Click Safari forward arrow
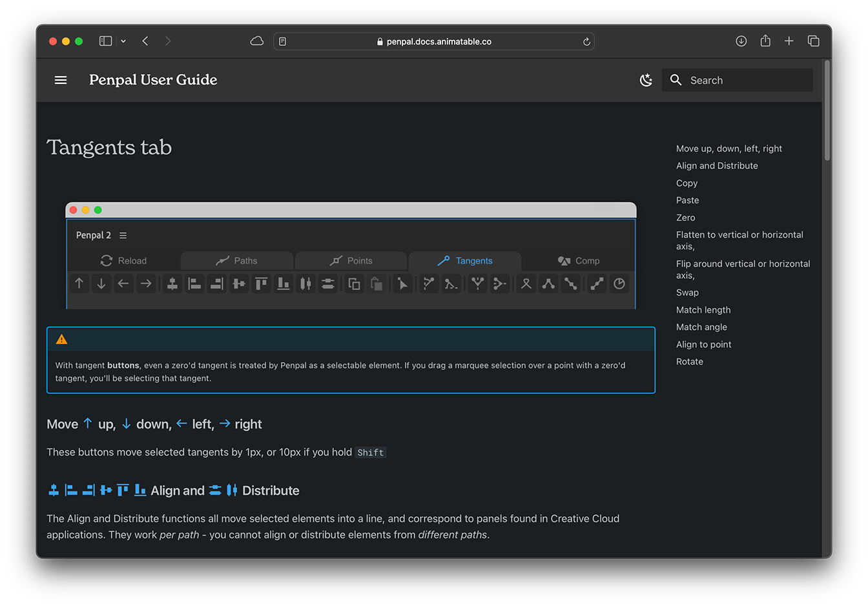This screenshot has height=606, width=868. [x=168, y=41]
